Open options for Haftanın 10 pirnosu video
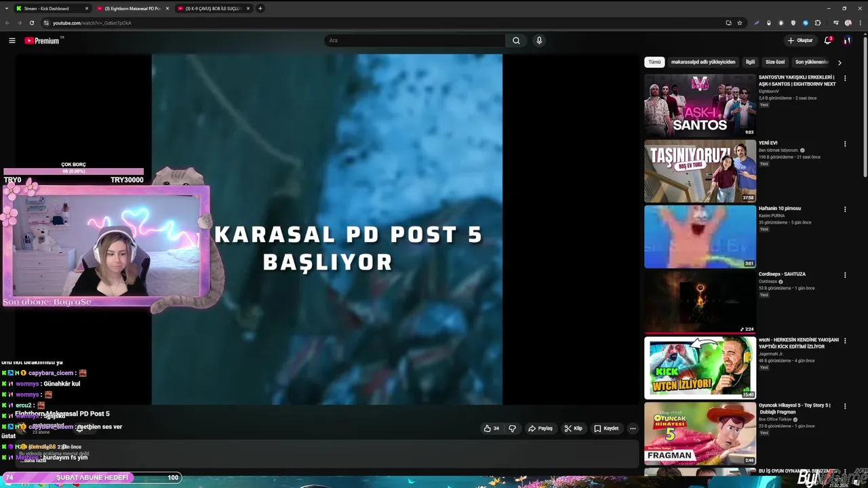The height and width of the screenshot is (488, 868). [x=845, y=209]
